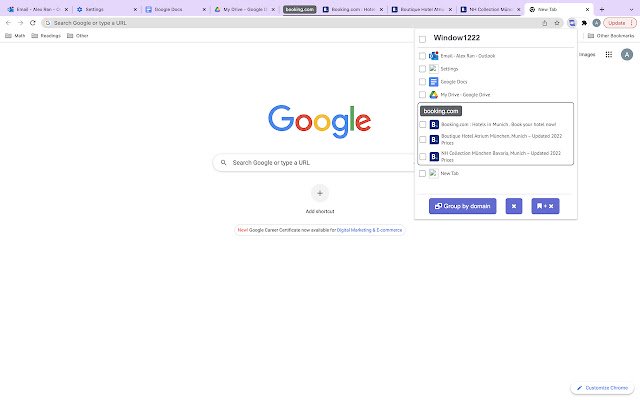Open a new tab with the plus button

[x=602, y=9]
